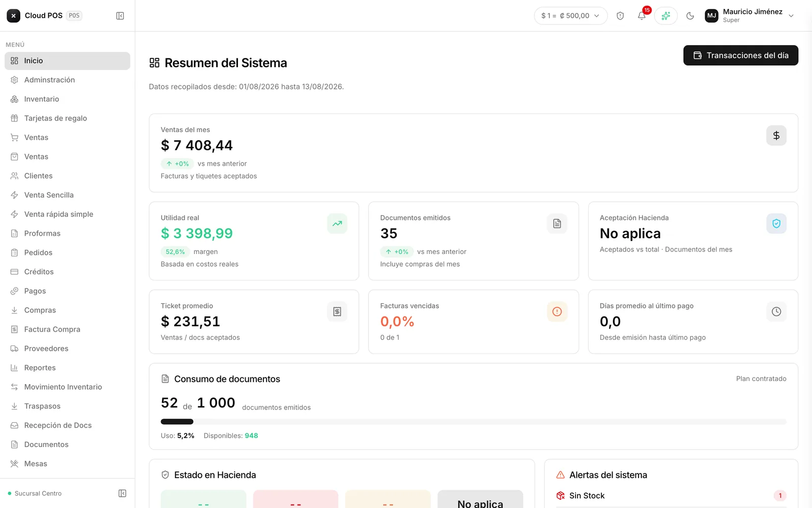Click Movimiento Inventario arrows icon
Image resolution: width=812 pixels, height=508 pixels.
(x=14, y=387)
